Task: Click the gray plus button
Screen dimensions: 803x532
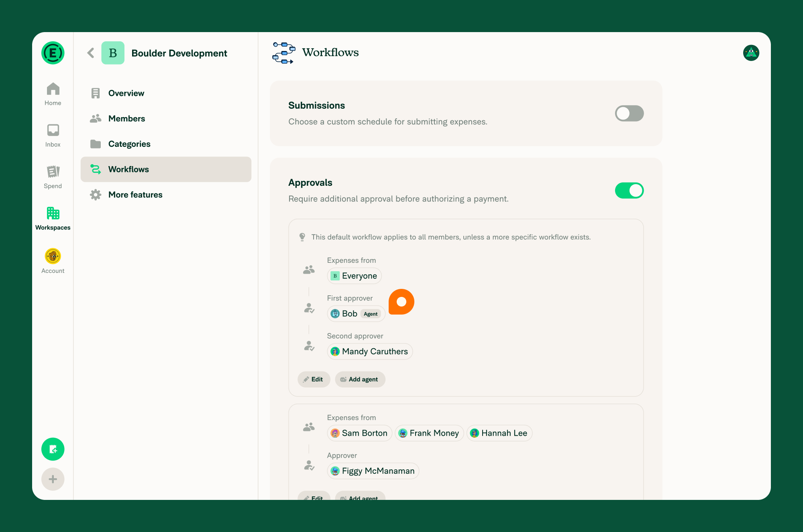Action: click(53, 479)
